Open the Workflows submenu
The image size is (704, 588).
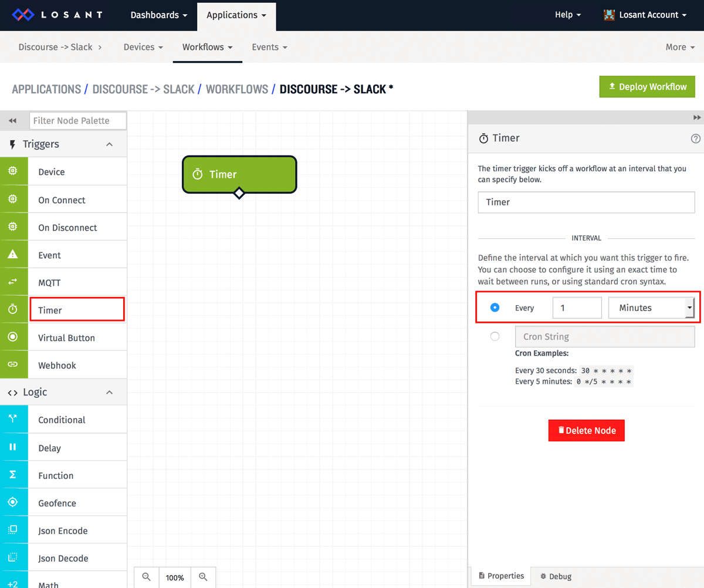(207, 47)
